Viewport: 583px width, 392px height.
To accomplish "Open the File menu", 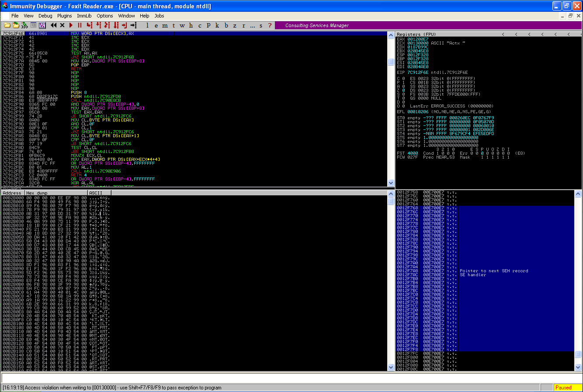I will tap(15, 16).
